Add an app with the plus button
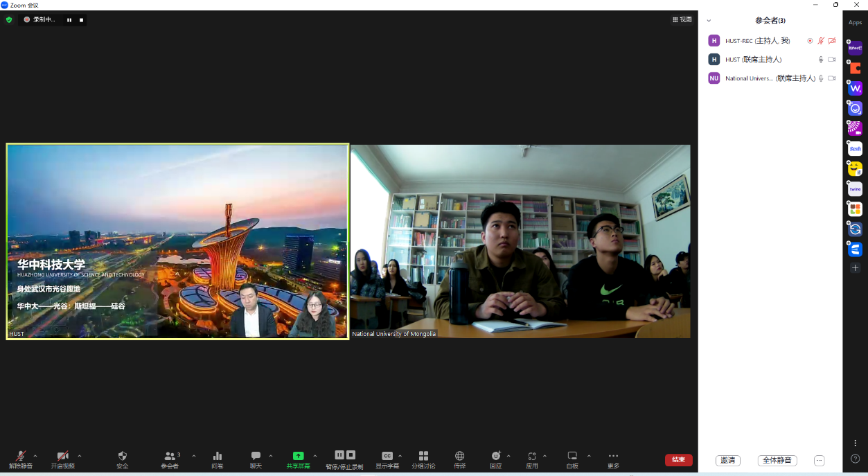The image size is (868, 476). tap(856, 267)
